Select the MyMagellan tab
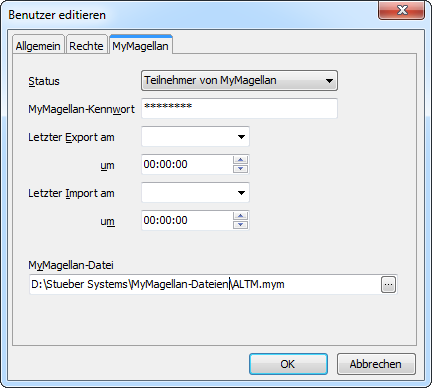The image size is (432, 388). [140, 45]
